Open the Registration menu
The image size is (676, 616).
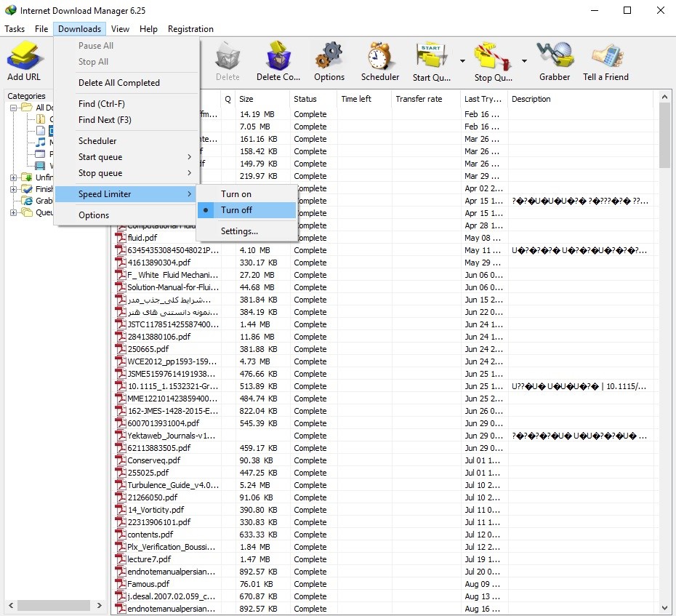pos(190,29)
